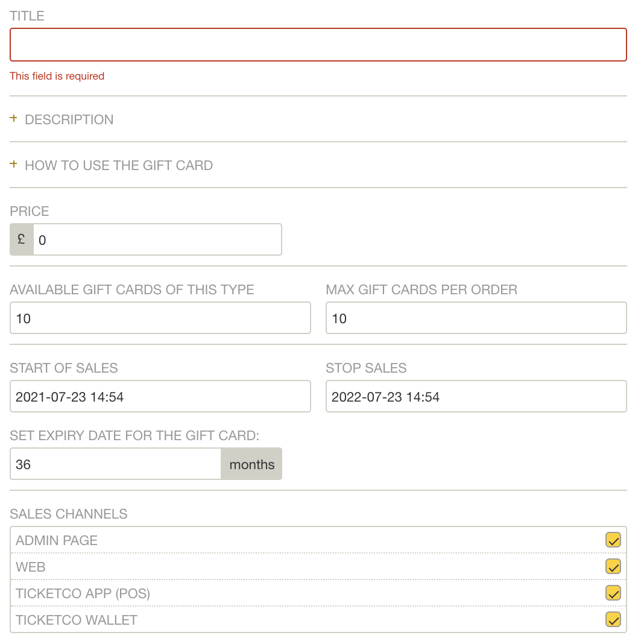The image size is (644, 644).
Task: Open the Stop sales date field
Action: 476,396
